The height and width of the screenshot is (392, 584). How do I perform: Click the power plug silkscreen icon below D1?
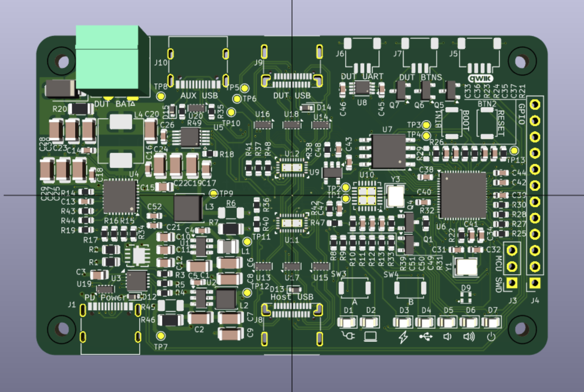click(x=348, y=336)
